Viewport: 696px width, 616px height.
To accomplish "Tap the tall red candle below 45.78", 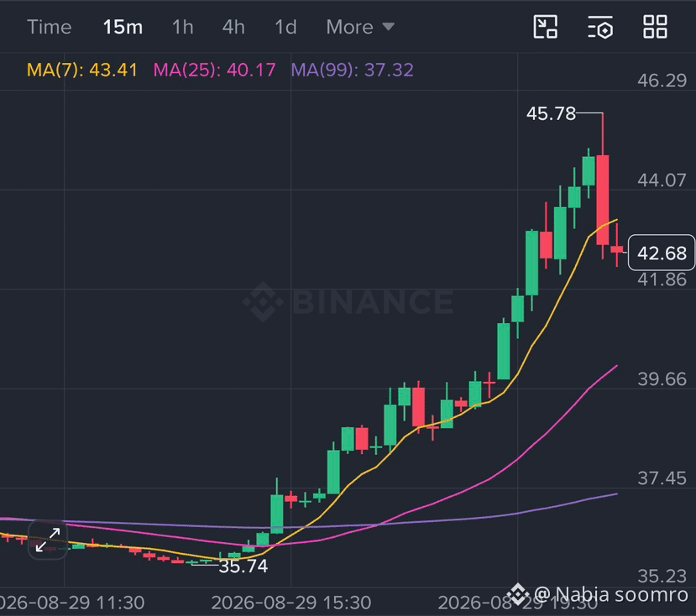I will pyautogui.click(x=603, y=200).
